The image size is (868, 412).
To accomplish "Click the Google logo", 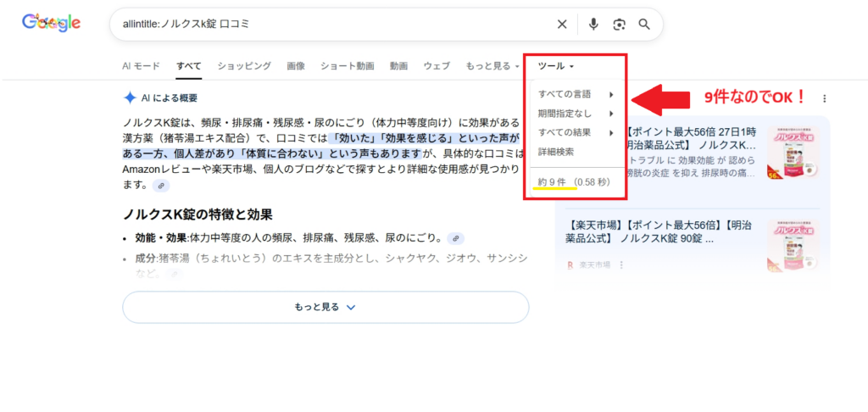I will coord(51,24).
